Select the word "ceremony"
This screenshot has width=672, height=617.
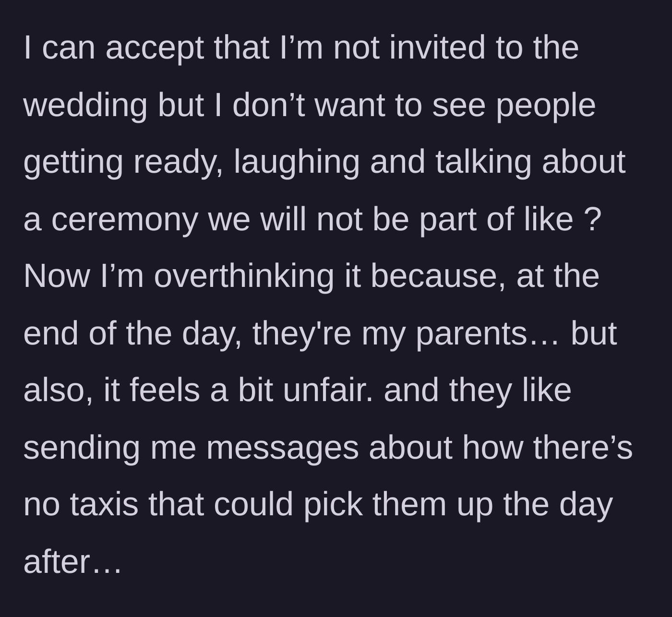pyautogui.click(x=125, y=219)
